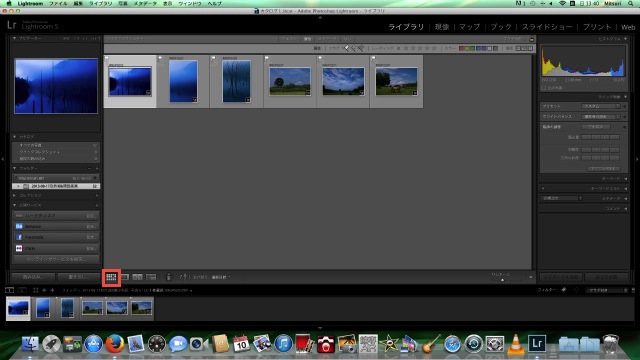This screenshot has height=360, width=640.
Task: Switch to the Print module
Action: click(x=597, y=27)
